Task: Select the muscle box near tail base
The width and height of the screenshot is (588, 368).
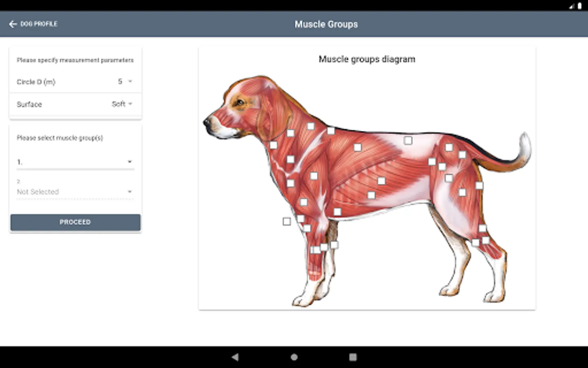Action: 462,155
